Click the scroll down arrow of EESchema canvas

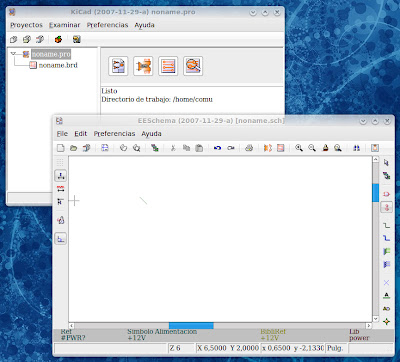point(376,319)
